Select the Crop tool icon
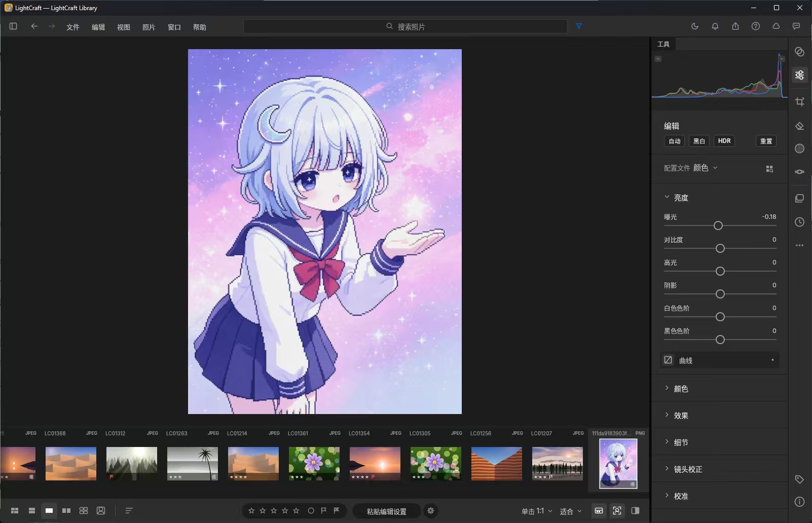Screen dimensions: 812x523 tap(800, 101)
